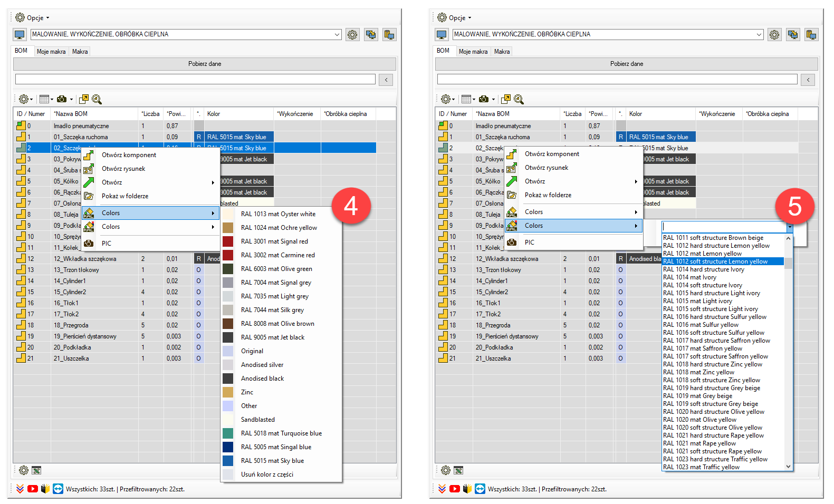The image size is (834, 504).
Task: Choose Usuń kolor z części option
Action: (x=281, y=474)
